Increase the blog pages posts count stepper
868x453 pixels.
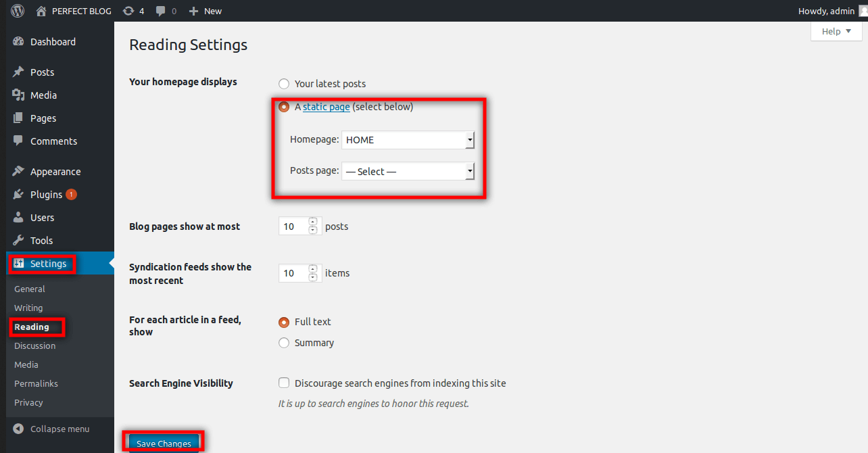click(312, 222)
